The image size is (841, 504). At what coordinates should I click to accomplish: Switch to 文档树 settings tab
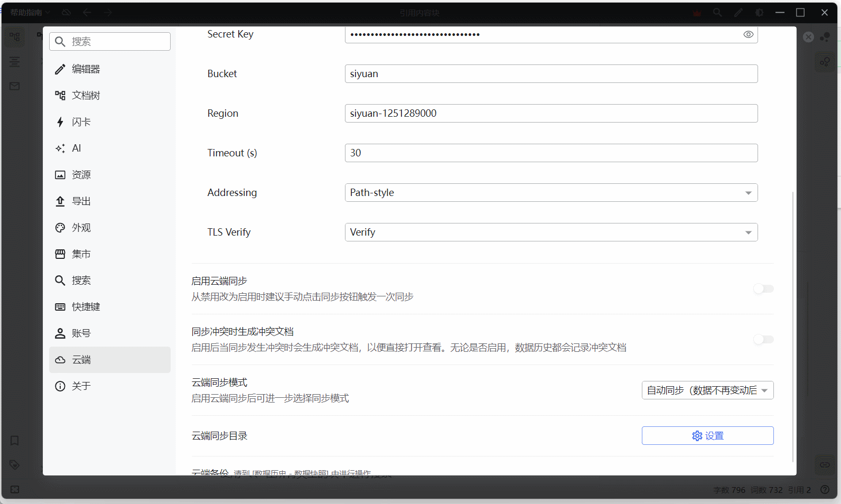click(x=86, y=96)
